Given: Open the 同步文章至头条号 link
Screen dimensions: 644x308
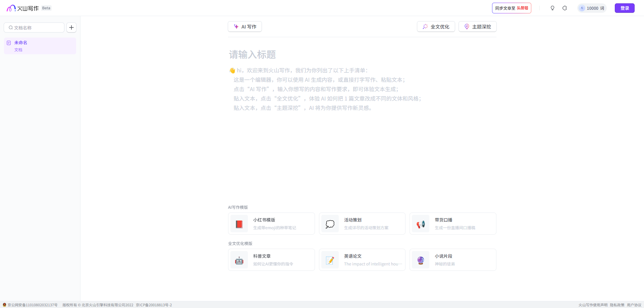Looking at the screenshot, I should coord(511,8).
